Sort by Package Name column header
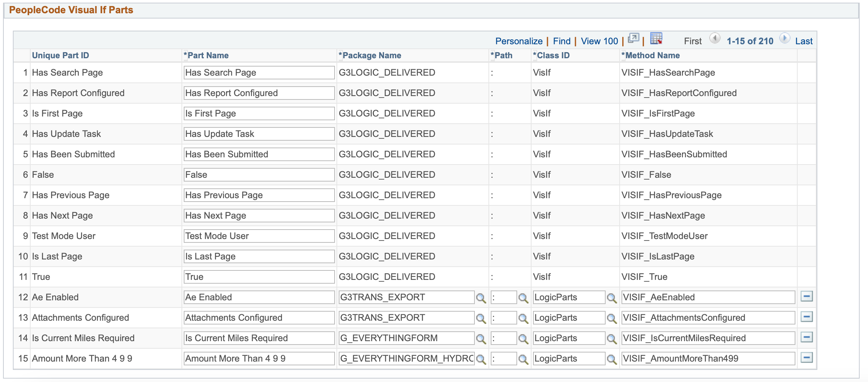The height and width of the screenshot is (382, 868). coord(372,55)
